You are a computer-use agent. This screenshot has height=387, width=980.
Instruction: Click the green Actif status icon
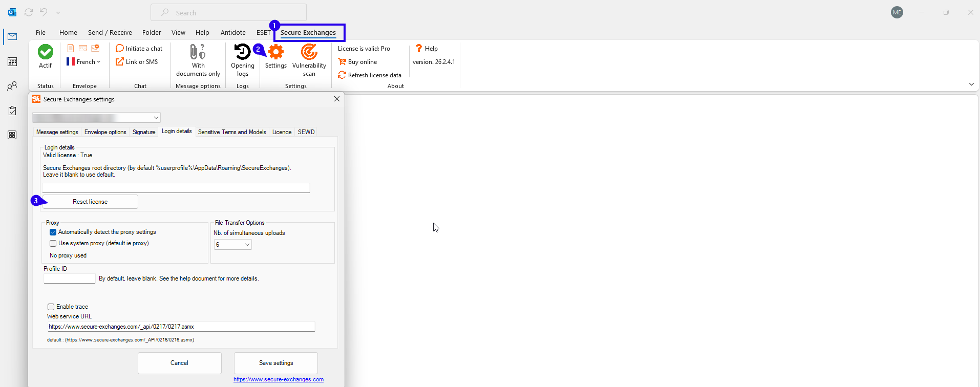click(x=45, y=52)
